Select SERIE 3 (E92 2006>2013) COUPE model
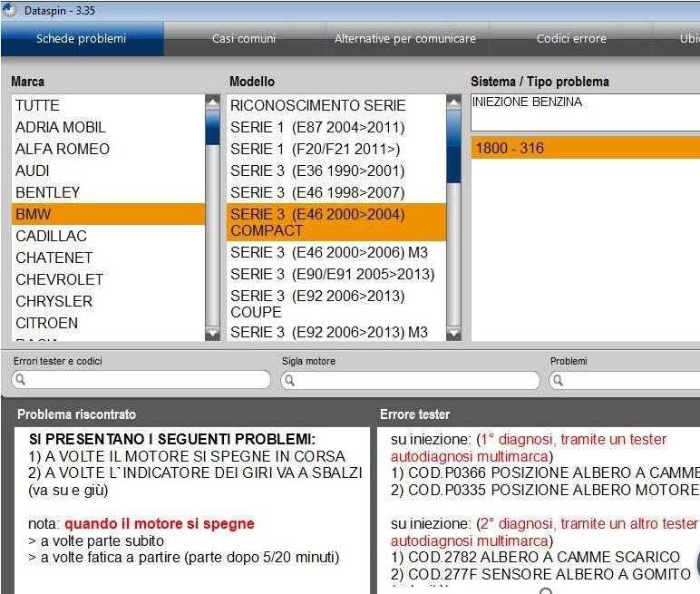 pos(336,304)
